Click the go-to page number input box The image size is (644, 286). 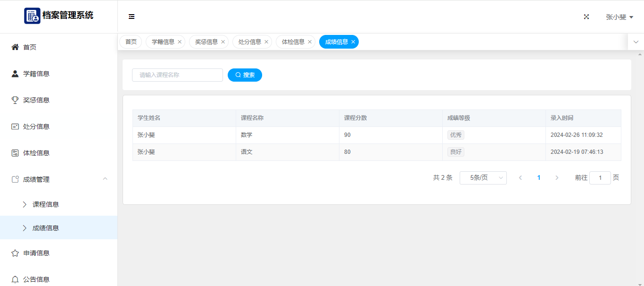coord(600,178)
